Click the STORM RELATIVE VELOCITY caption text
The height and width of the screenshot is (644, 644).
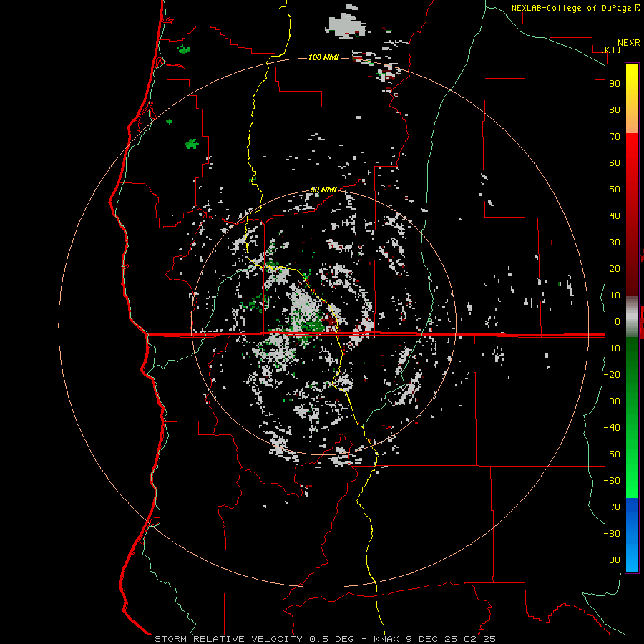coord(228,639)
